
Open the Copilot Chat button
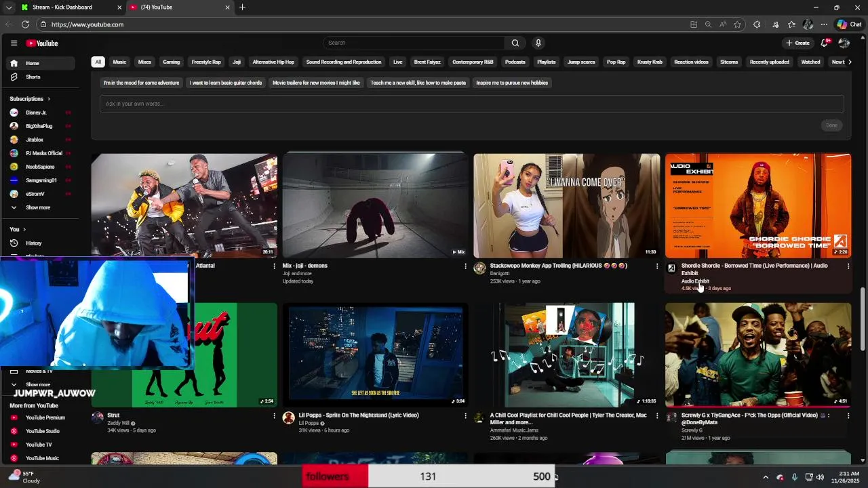pos(849,24)
